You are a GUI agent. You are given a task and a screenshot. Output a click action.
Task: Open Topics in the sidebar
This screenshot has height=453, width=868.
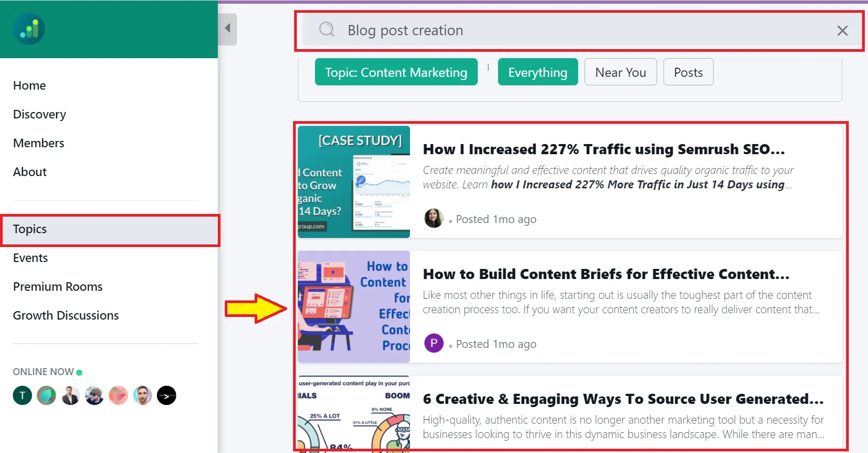click(30, 229)
